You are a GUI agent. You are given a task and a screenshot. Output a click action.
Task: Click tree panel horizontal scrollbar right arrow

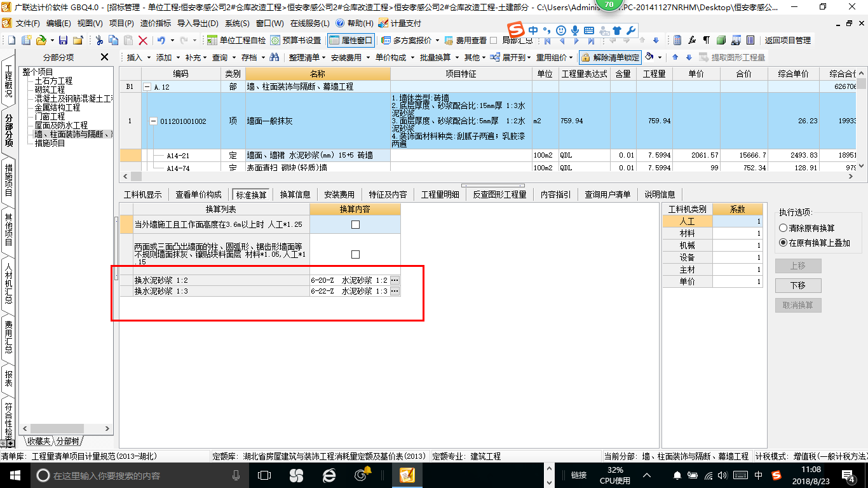(x=107, y=429)
